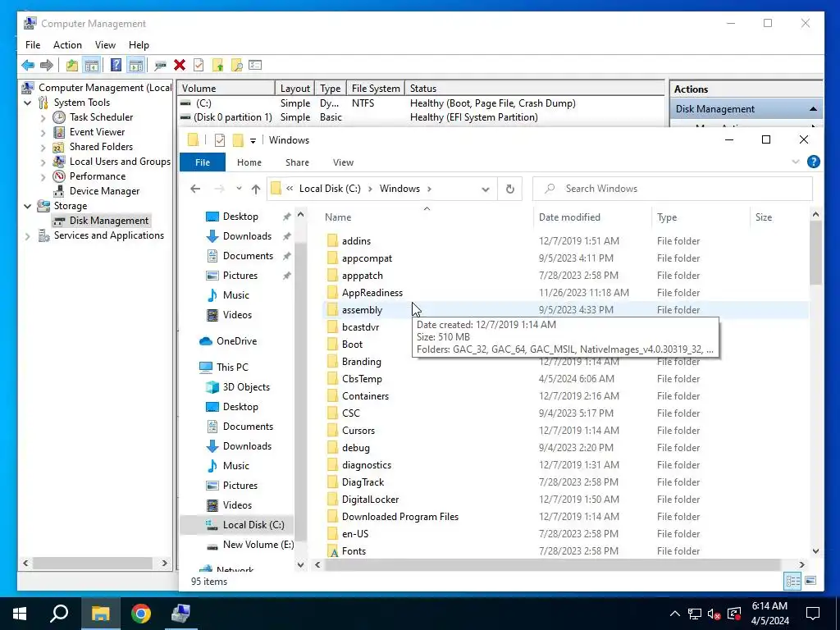This screenshot has width=840, height=630.
Task: Click the Up one level toolbar icon
Action: [72, 66]
